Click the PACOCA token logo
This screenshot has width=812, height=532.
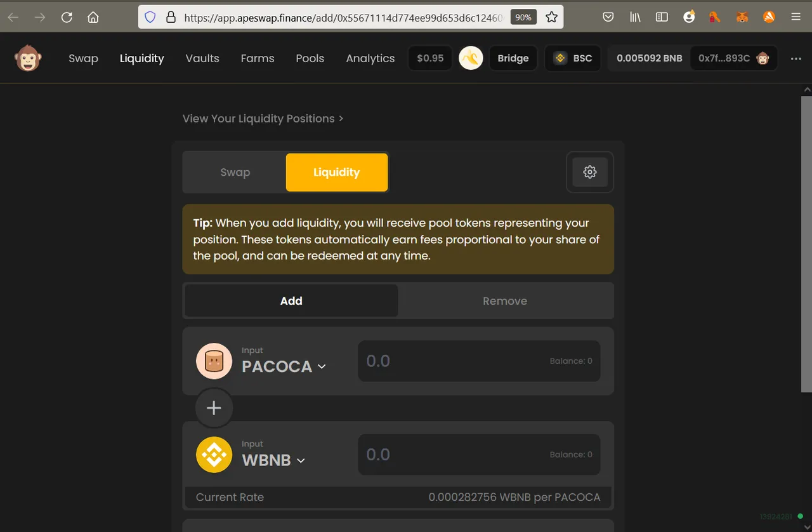(214, 361)
